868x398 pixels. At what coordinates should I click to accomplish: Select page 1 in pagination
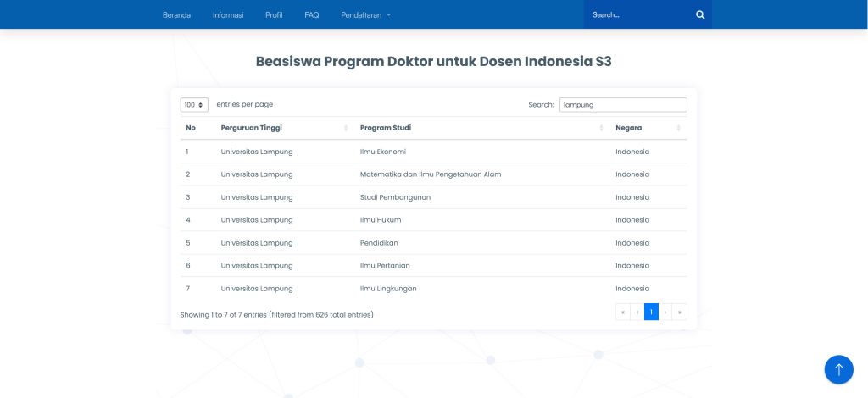click(651, 312)
